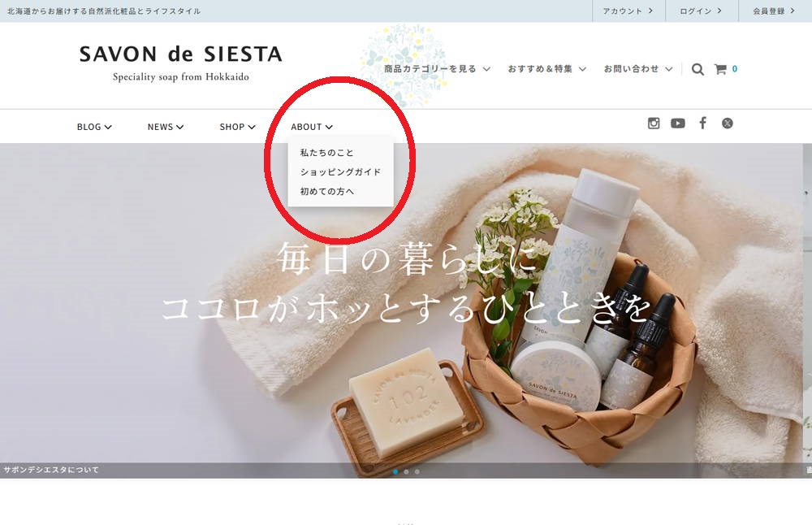Select the first carousel slide dot
Viewport: 812px width, 525px height.
coord(395,471)
